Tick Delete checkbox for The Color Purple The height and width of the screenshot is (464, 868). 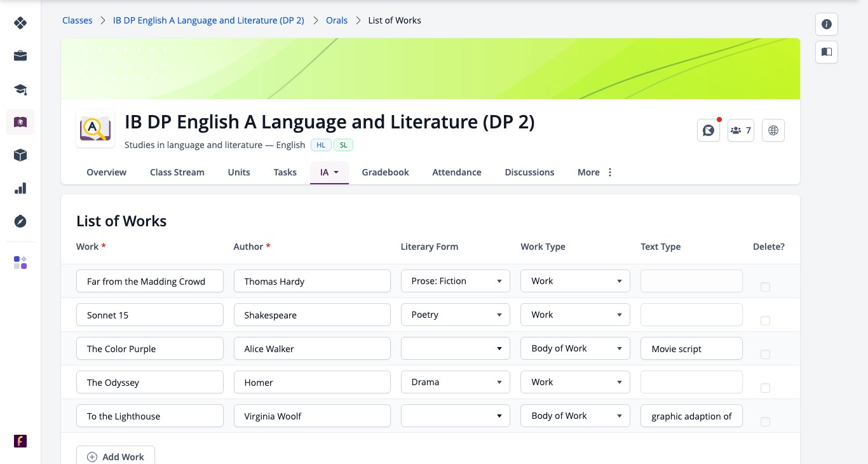click(765, 354)
